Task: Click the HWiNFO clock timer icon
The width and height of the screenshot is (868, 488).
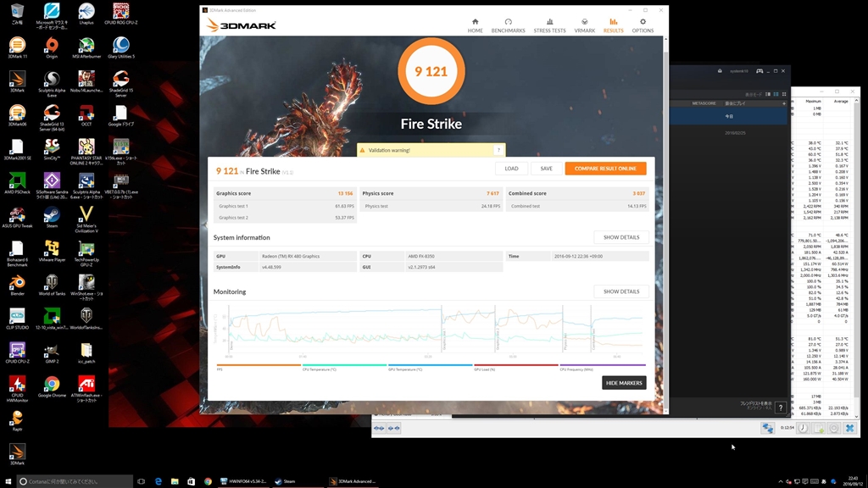Action: coord(804,428)
